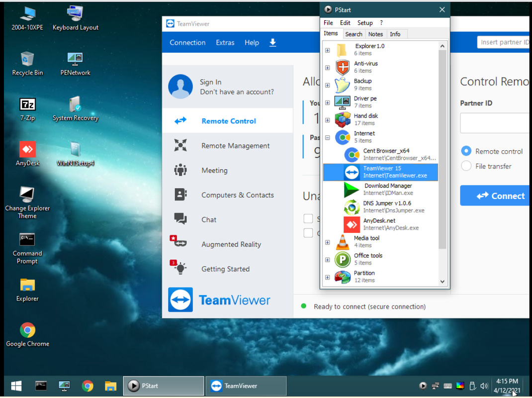Switch to PStart Notes tab
Screen dimensions: 532x398
point(375,34)
